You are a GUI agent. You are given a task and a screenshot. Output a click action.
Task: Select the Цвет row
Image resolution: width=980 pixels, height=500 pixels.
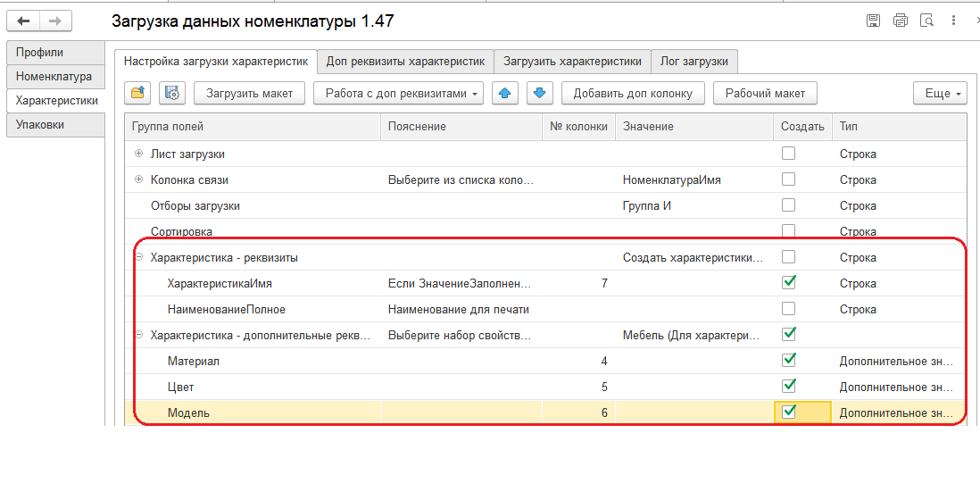(x=545, y=387)
